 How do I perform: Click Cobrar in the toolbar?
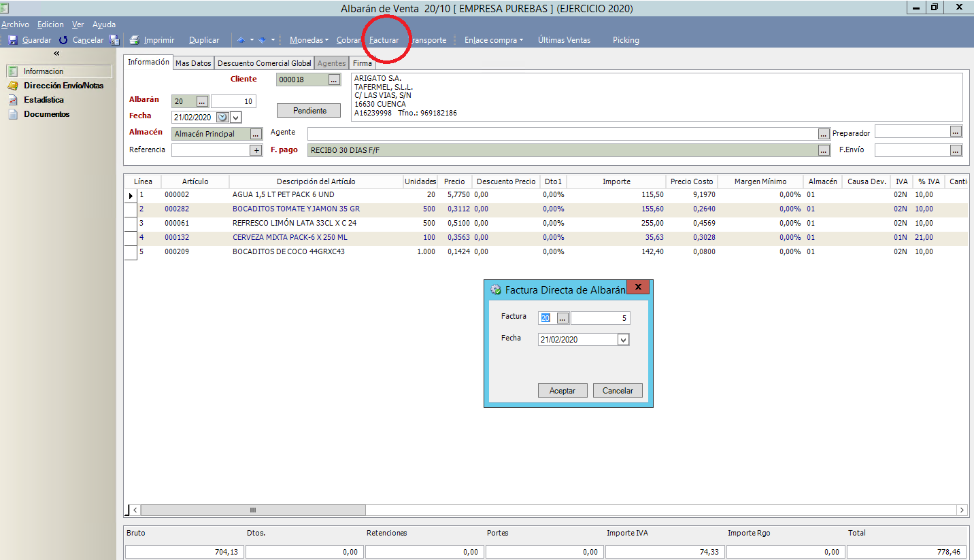click(348, 40)
